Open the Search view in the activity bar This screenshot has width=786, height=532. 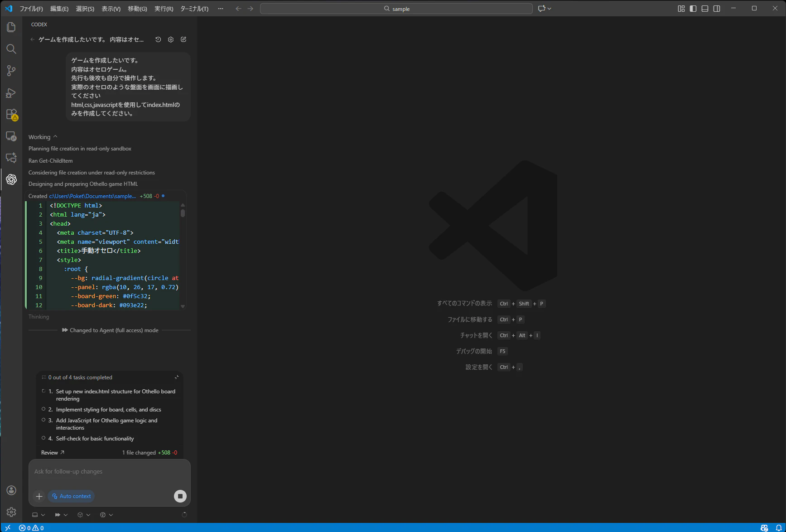point(11,49)
